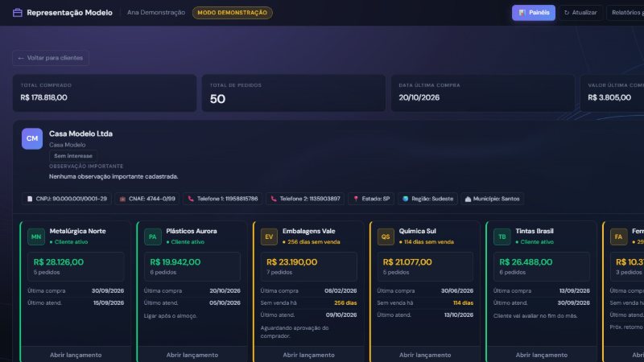Image resolution: width=644 pixels, height=362 pixels.
Task: Click the R$ 28.126,00 amount
Action: [x=59, y=262]
